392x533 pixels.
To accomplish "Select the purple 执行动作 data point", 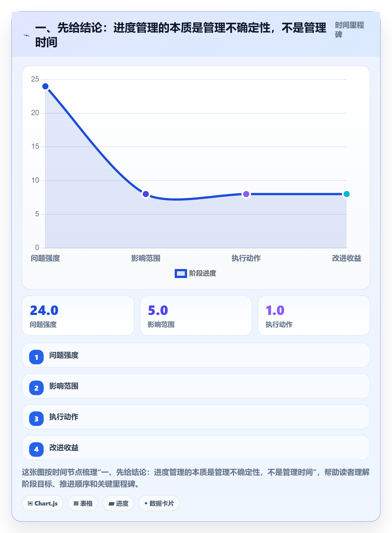I will pos(246,194).
